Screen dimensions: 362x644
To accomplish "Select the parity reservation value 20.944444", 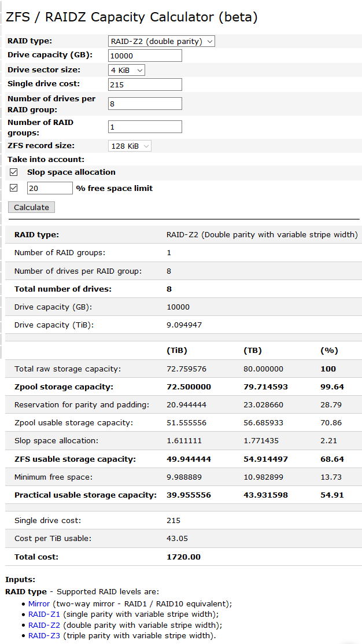I will pos(186,405).
